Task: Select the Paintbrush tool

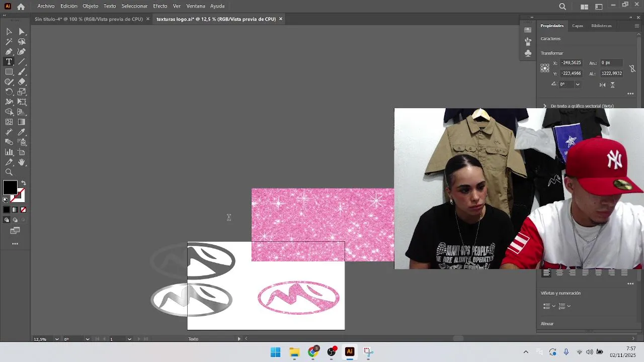Action: coord(22,72)
